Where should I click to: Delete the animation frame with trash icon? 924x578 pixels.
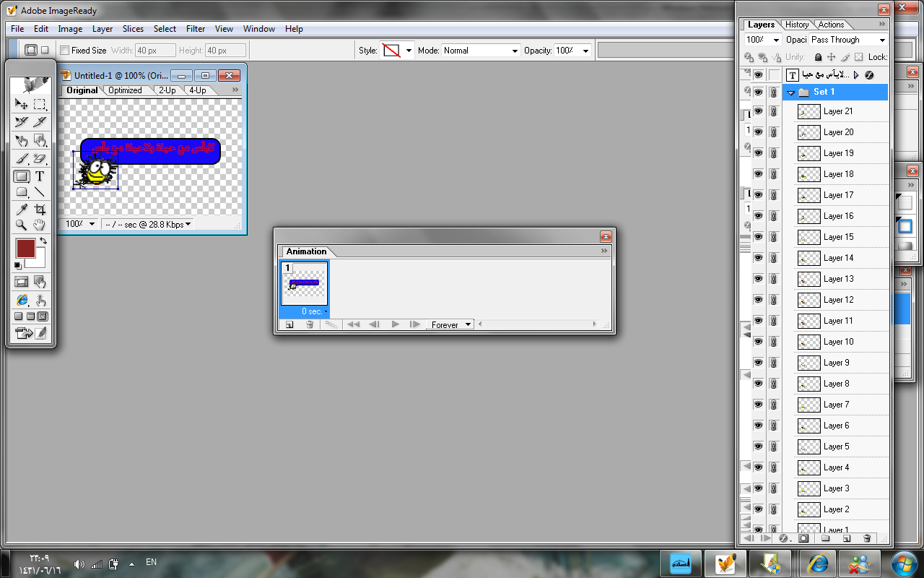coord(310,324)
